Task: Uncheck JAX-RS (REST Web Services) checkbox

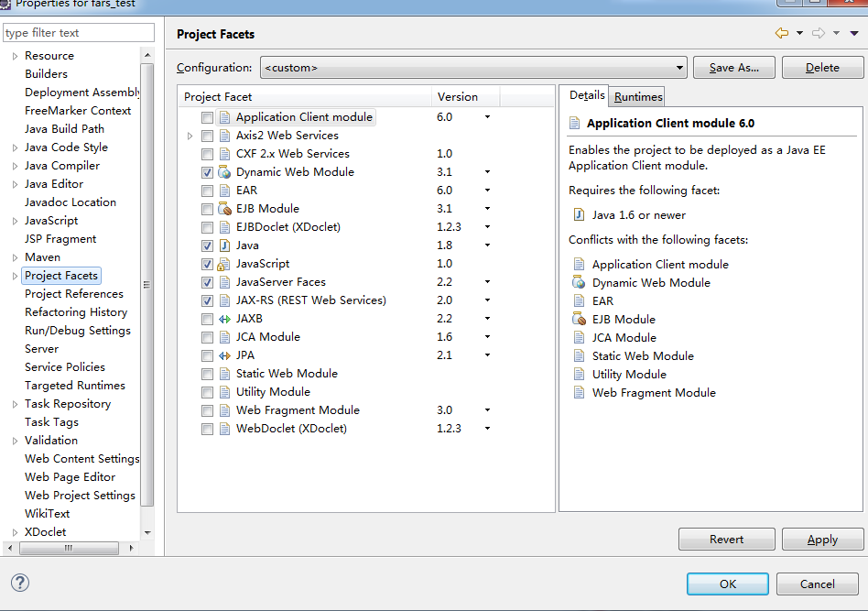Action: click(207, 300)
